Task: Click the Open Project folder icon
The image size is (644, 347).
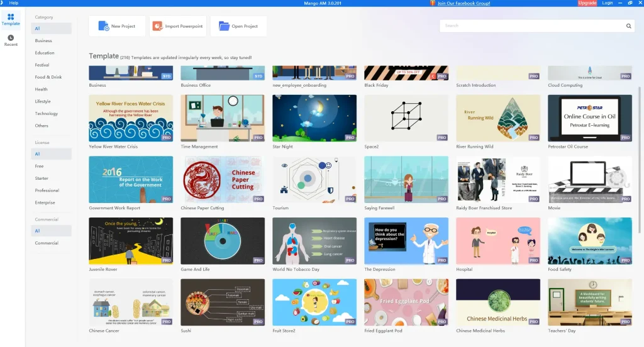Action: (x=224, y=26)
